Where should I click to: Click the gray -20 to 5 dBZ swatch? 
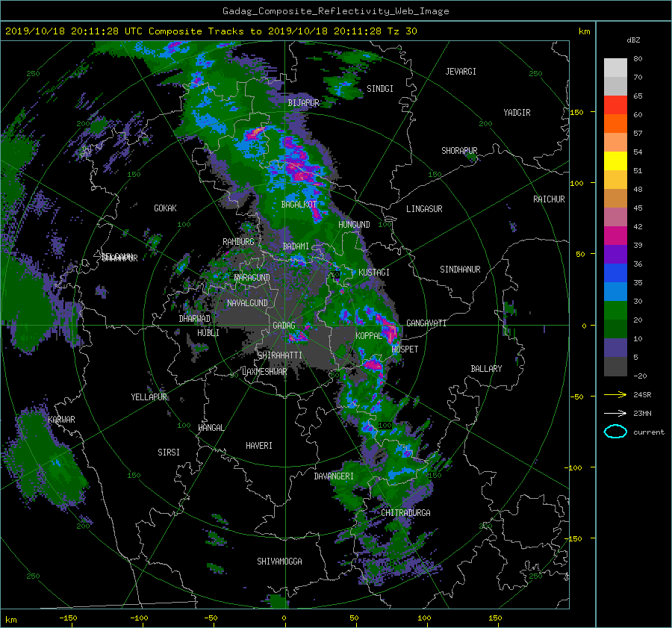[x=615, y=367]
